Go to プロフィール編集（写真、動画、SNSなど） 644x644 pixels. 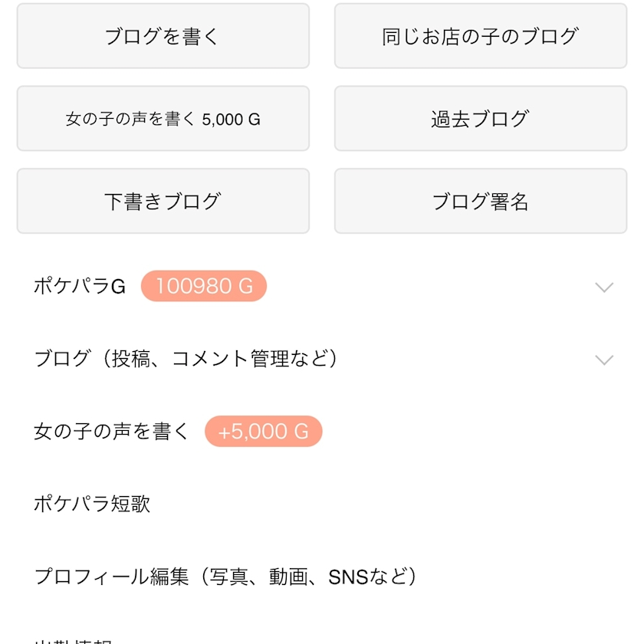[226, 577]
